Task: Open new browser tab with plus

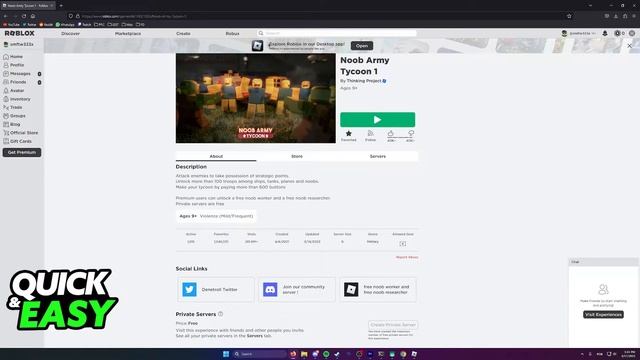Action: [x=61, y=5]
